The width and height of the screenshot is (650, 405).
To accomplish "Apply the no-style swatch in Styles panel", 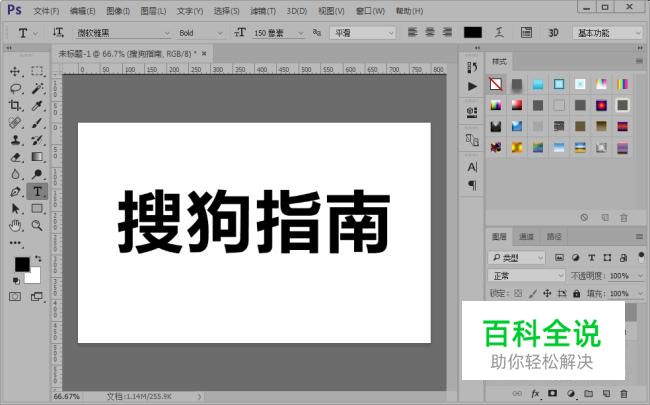I will point(496,84).
